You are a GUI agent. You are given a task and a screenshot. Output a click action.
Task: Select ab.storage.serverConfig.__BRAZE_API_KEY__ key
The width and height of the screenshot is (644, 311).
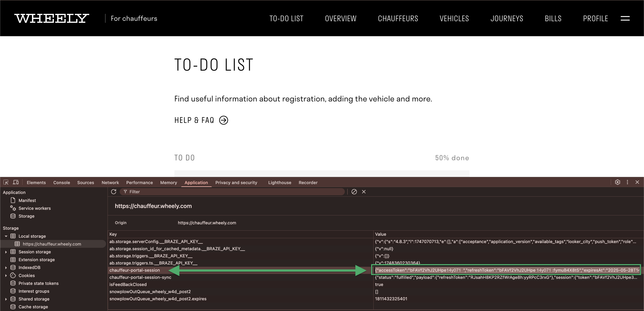click(156, 242)
